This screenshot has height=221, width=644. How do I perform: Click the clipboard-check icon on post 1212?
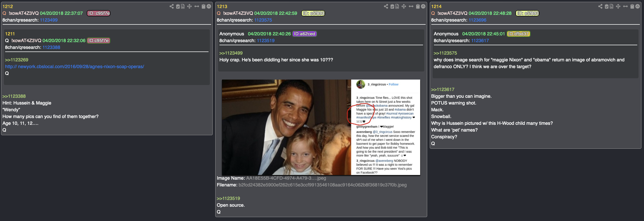[178, 6]
